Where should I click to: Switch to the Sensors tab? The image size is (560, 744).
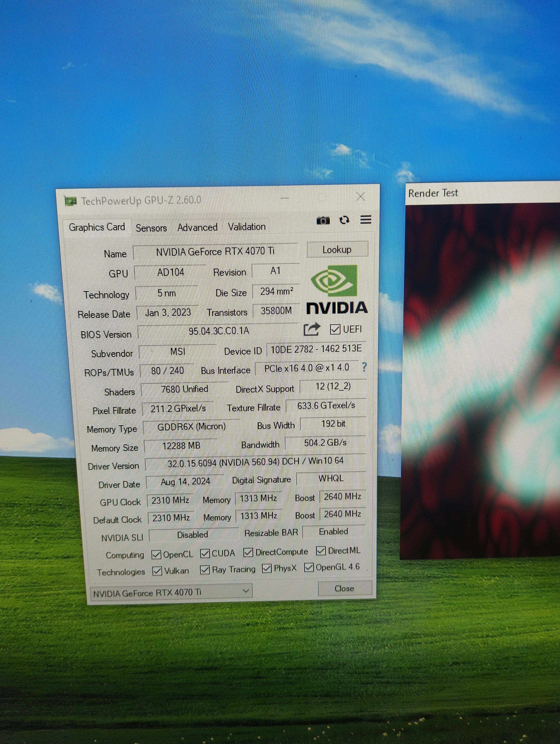tap(151, 228)
